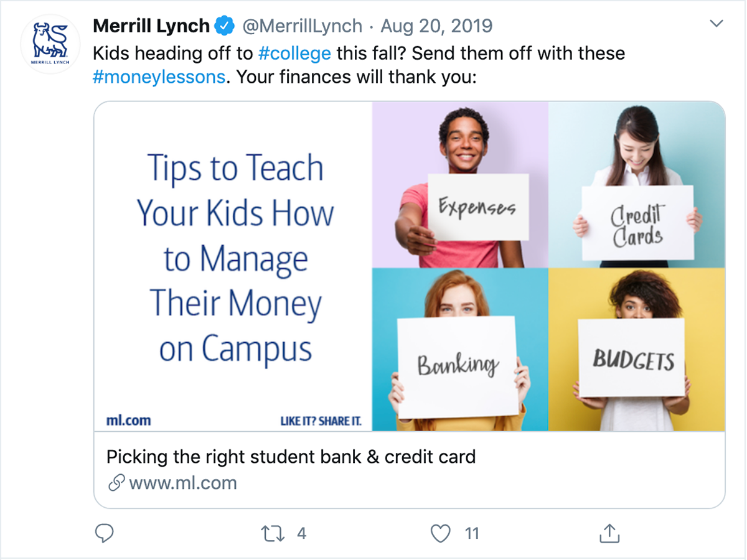Screen dimensions: 747x560
Task: Click the Banking sign photo
Action: click(x=460, y=350)
